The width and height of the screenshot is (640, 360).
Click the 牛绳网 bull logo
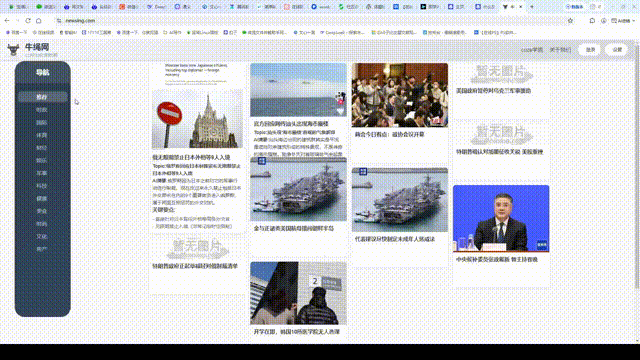click(13, 50)
